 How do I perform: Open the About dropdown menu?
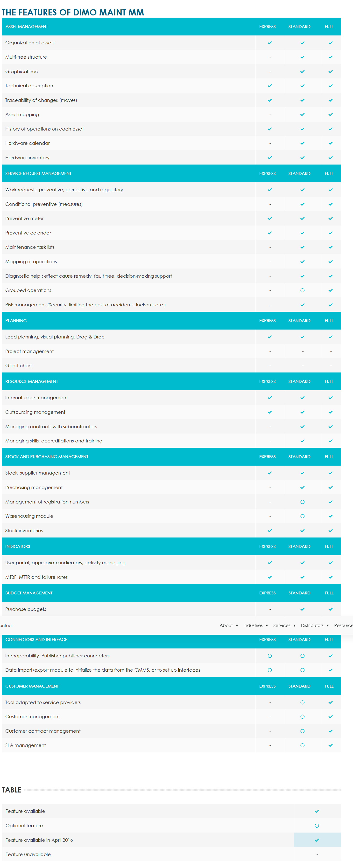click(229, 625)
